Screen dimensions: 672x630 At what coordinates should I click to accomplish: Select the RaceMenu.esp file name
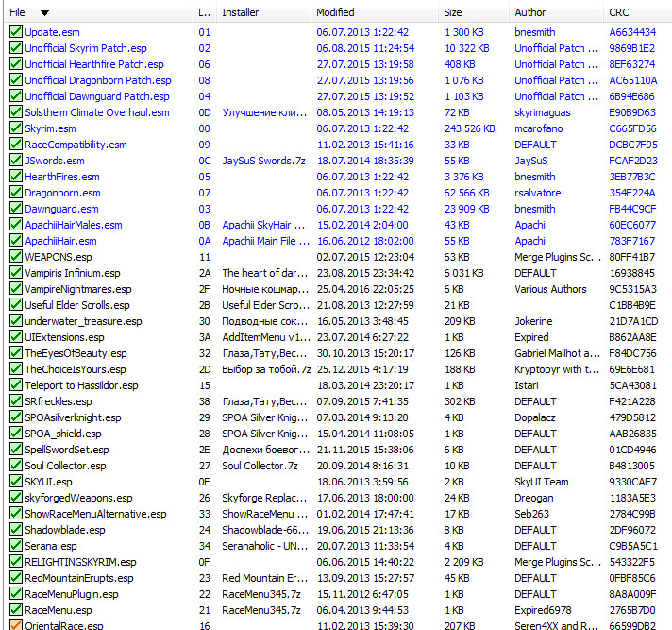tap(59, 610)
